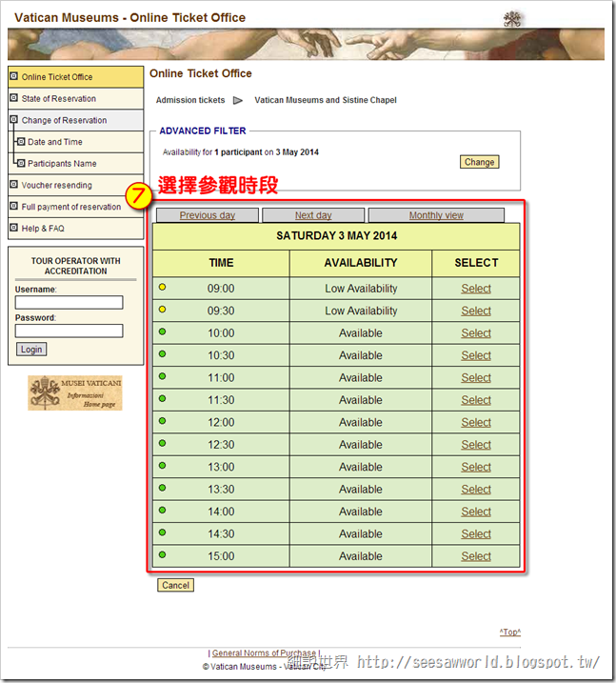Click the green status dot for 10:30
616x683 pixels.
point(163,353)
